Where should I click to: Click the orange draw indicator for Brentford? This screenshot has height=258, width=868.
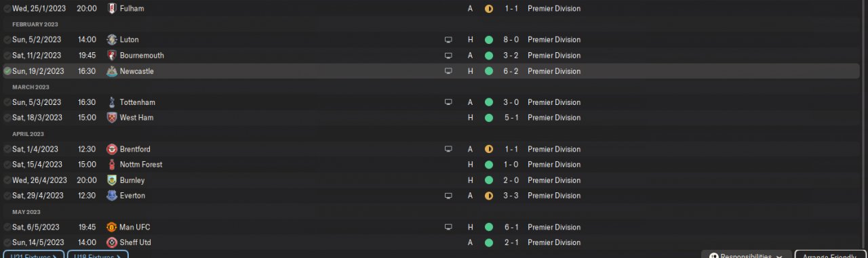[x=489, y=149]
